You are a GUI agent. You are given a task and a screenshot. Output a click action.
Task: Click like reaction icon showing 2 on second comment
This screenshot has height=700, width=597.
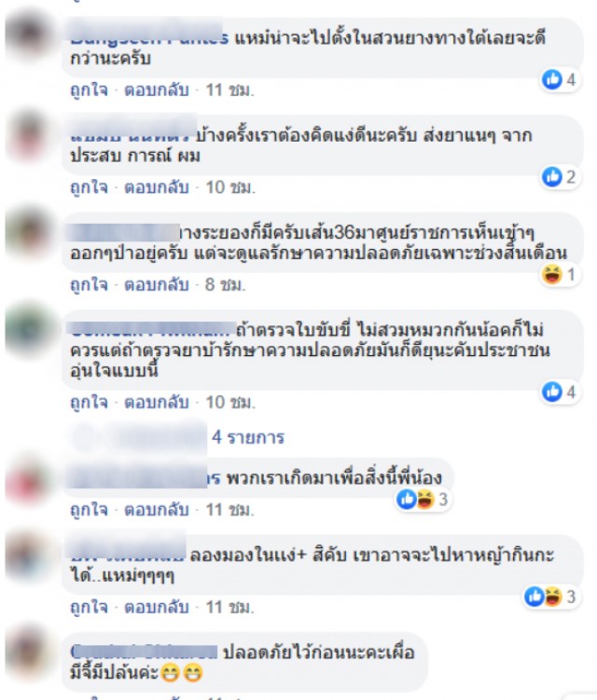[552, 177]
